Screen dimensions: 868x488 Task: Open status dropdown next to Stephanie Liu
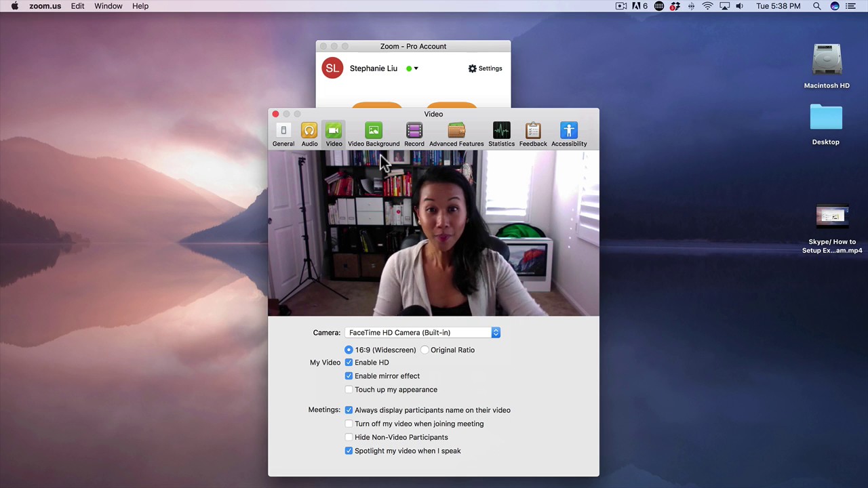[x=412, y=68]
